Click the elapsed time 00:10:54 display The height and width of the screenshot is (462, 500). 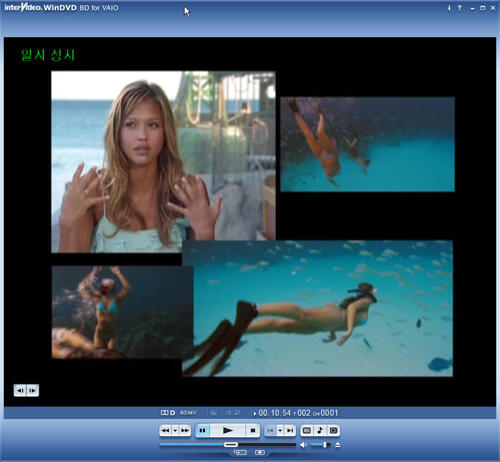click(275, 413)
